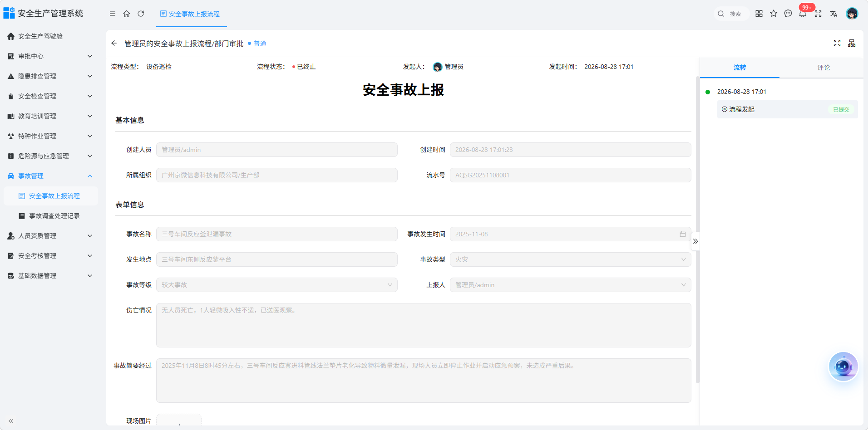Screen dimensions: 868x430
Task: Click the calendar icon in 事故发生时间 field
Action: point(682,234)
